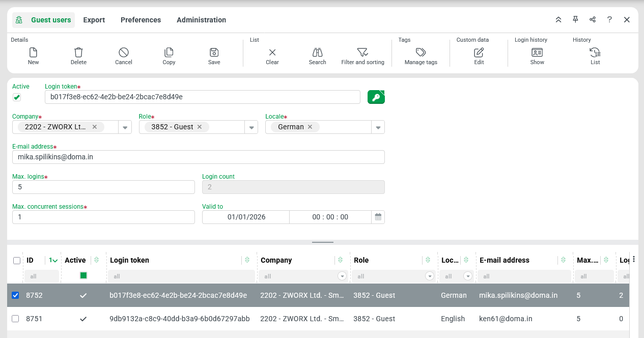Open Role filter dropdown in grid
The width and height of the screenshot is (644, 338).
(430, 276)
